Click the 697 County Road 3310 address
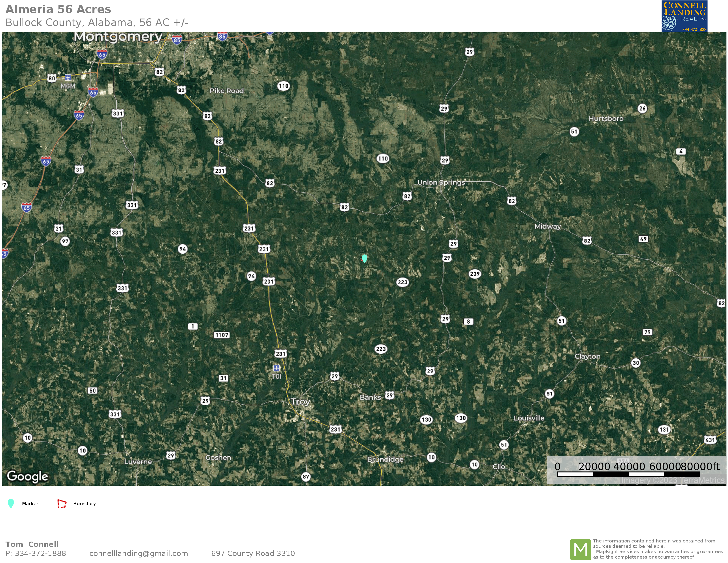This screenshot has height=563, width=728. click(x=253, y=553)
